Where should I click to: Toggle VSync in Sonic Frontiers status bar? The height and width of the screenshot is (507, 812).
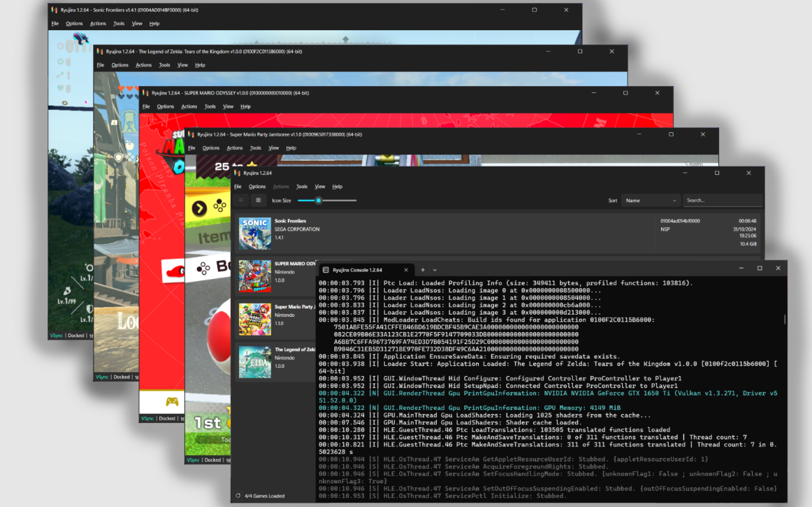coord(57,336)
